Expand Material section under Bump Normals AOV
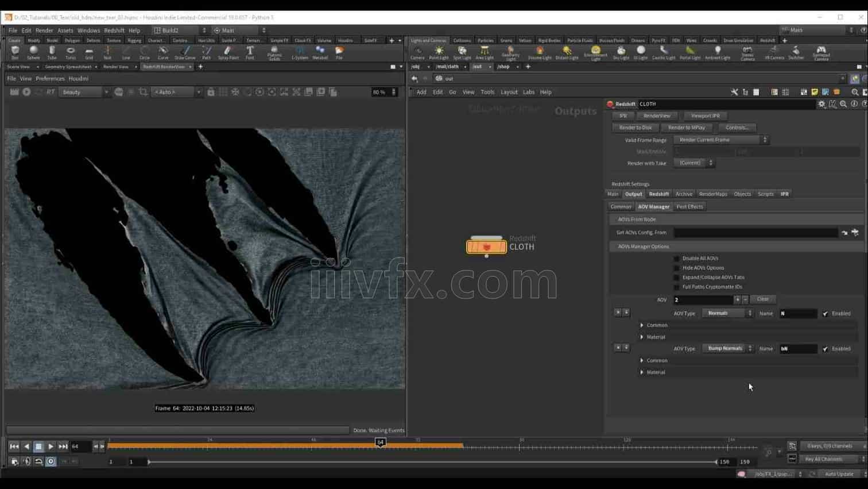 coord(642,372)
